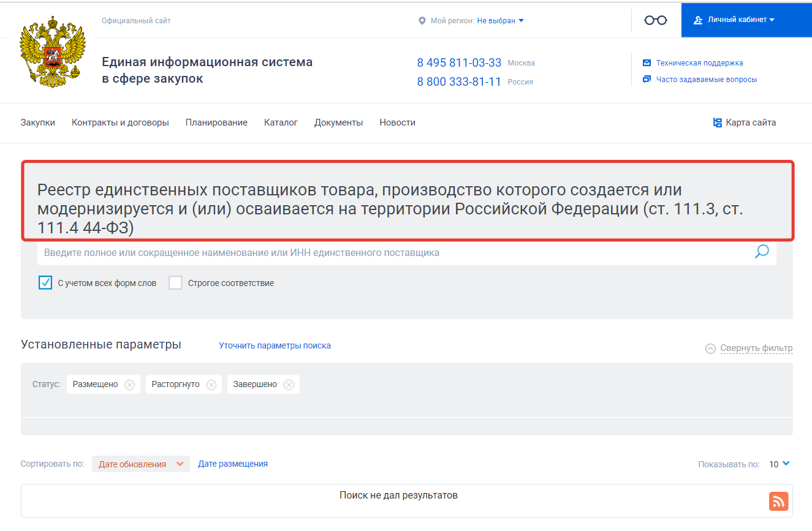Open the Новости menu
Viewport: 812px width, 531px height.
(397, 122)
